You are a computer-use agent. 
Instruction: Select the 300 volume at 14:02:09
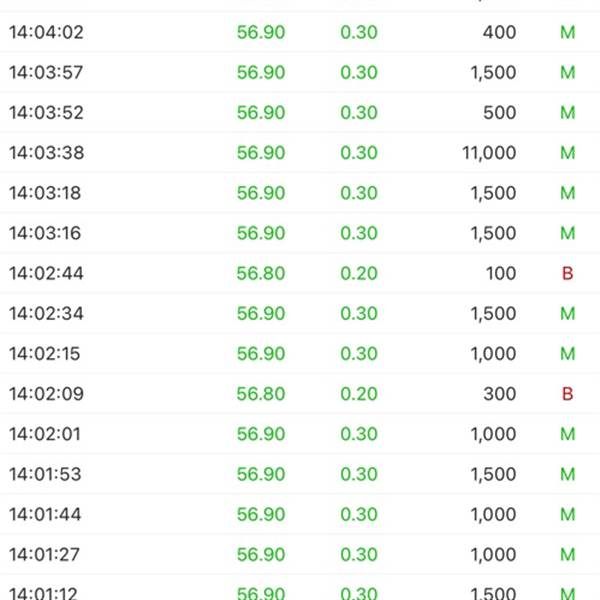coord(499,394)
